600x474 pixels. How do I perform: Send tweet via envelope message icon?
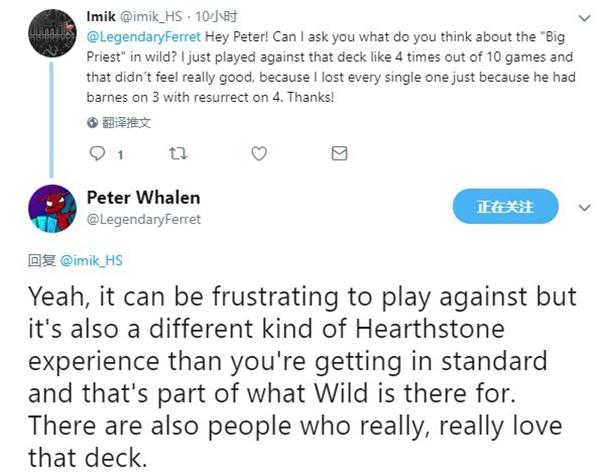point(339,153)
